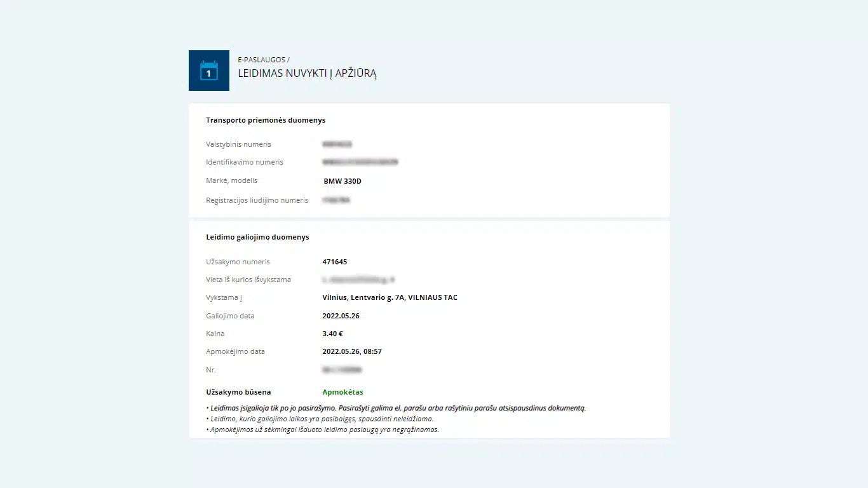
Task: Click the blurred Valstybinis numeris value
Action: click(337, 144)
